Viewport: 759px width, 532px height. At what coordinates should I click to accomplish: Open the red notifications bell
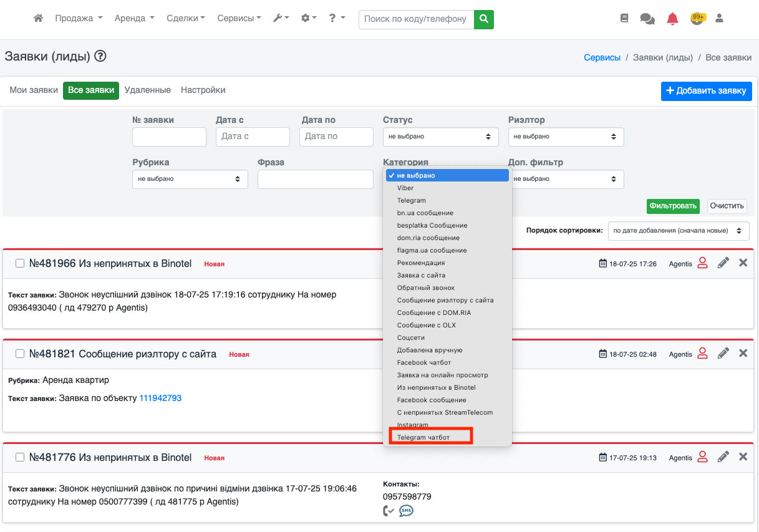click(672, 19)
